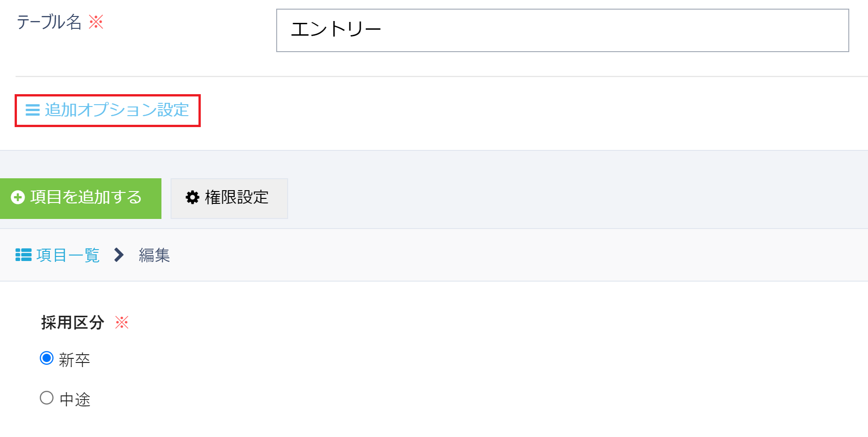Click the plus circle icon on 項目を追加する

click(18, 197)
